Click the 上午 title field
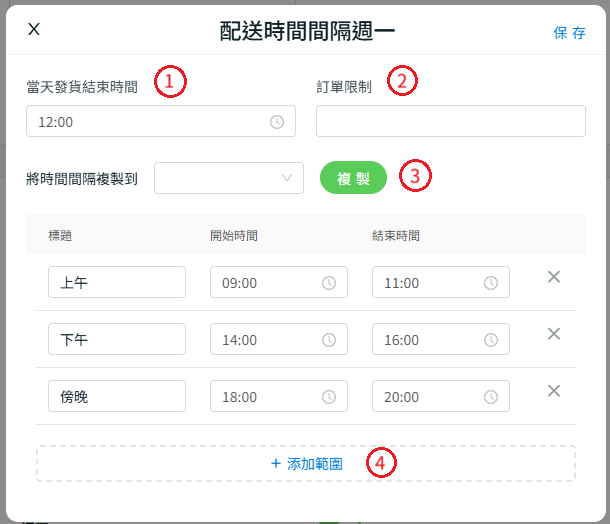610x524 pixels. [117, 282]
